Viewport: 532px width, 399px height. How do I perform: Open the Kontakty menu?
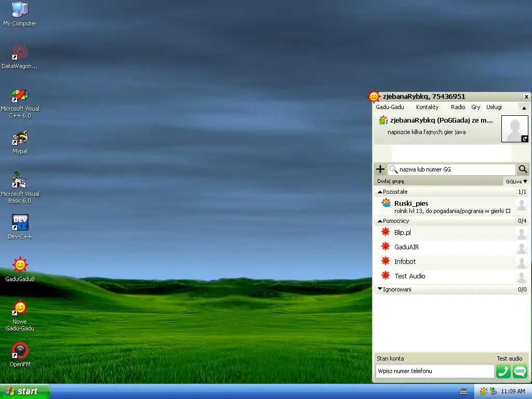click(427, 107)
